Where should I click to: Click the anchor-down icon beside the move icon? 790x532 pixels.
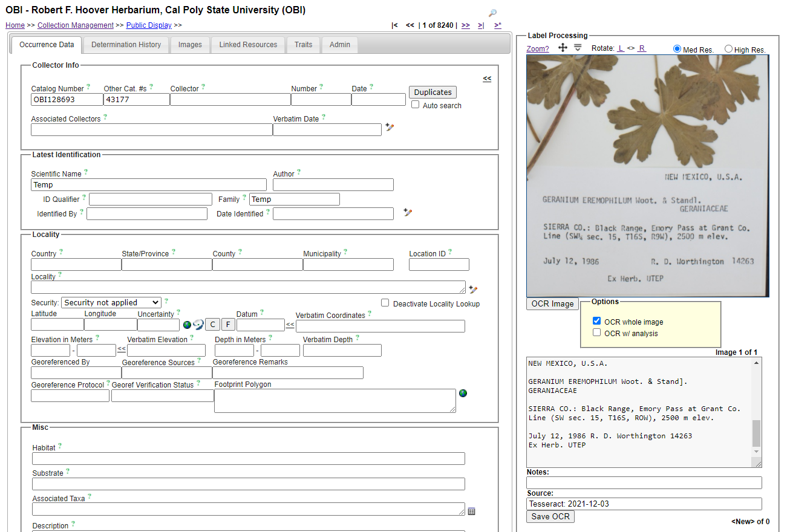(x=578, y=48)
